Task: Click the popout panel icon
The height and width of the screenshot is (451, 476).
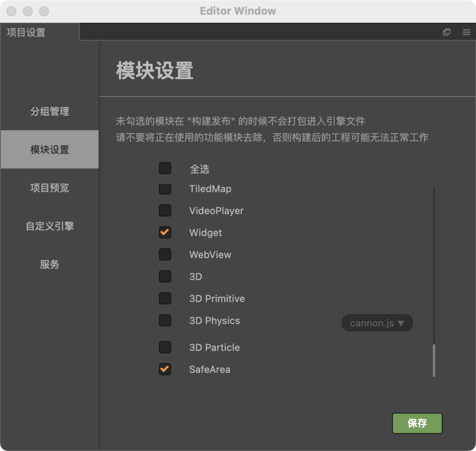Action: point(446,32)
